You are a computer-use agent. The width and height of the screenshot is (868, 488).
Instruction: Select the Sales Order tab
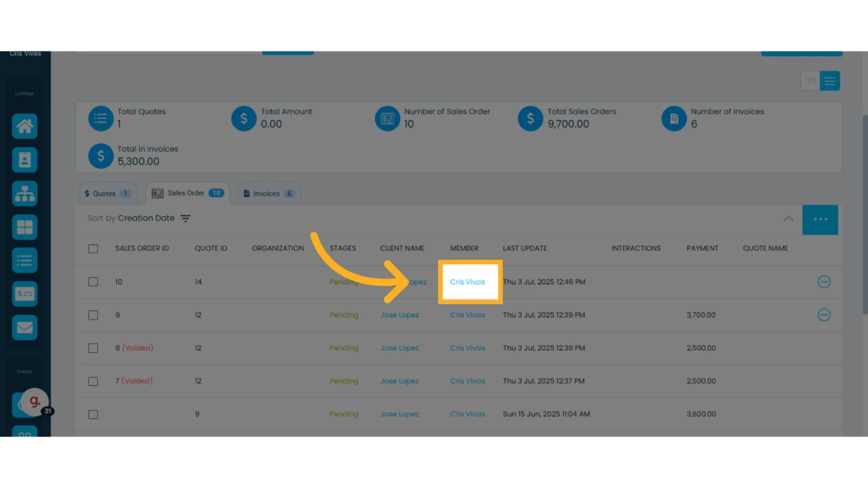pyautogui.click(x=188, y=193)
